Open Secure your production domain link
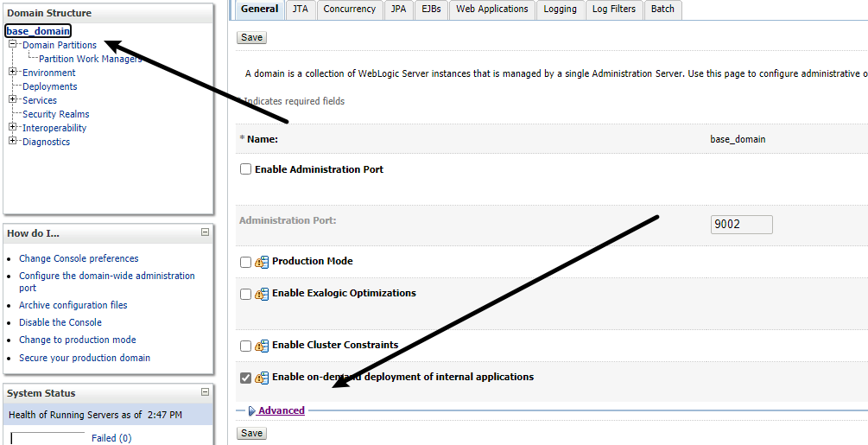Viewport: 868px width, 445px height. point(85,358)
